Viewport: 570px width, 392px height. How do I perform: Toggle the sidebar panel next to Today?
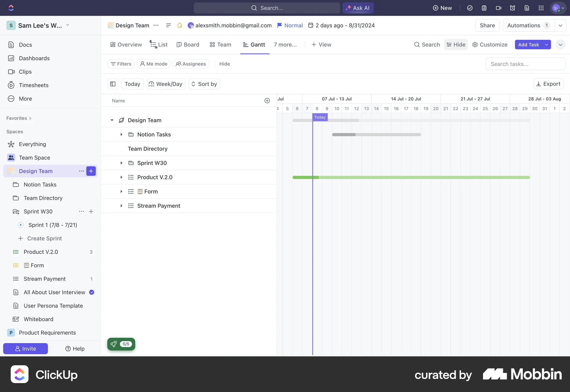(113, 84)
